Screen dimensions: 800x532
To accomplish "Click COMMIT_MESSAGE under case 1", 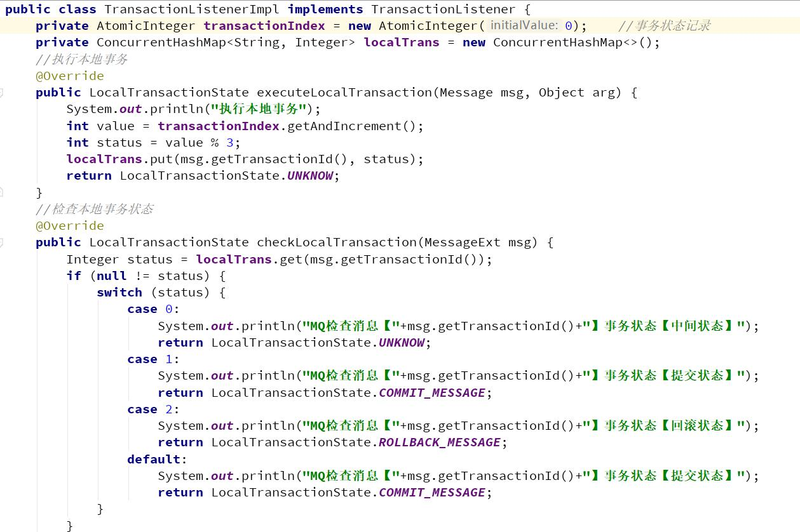I will (431, 392).
